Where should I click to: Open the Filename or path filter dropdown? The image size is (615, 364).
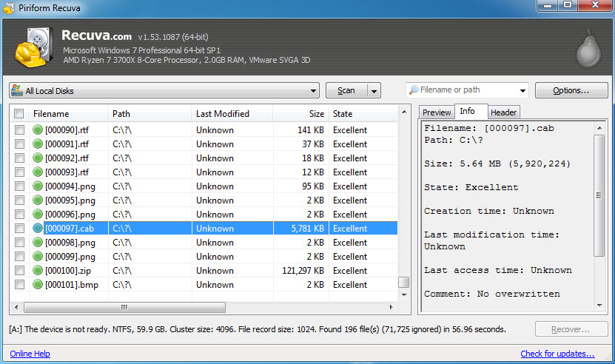[x=522, y=90]
